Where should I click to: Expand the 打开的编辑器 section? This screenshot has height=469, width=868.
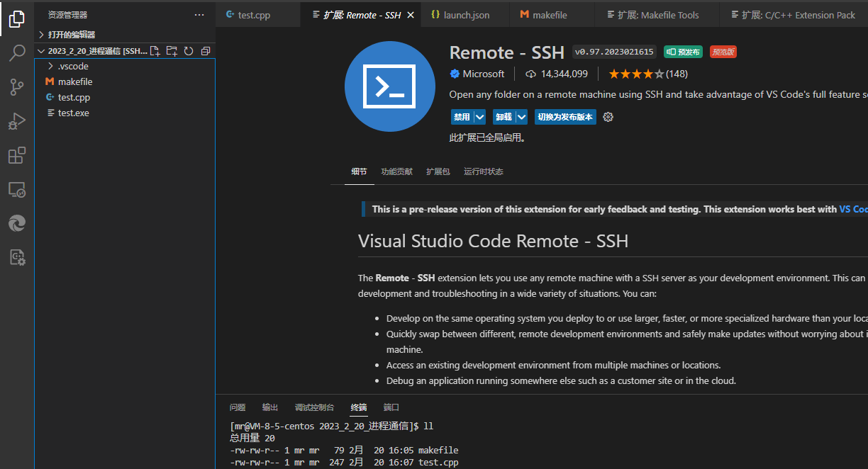click(125, 35)
